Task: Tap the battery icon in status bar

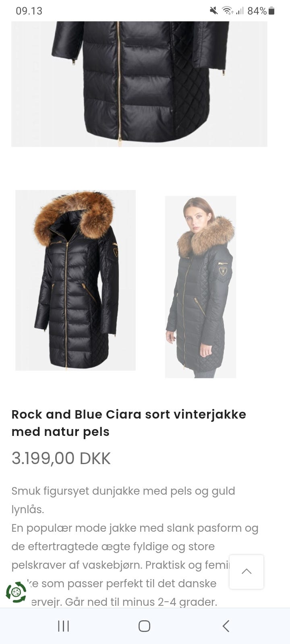Action: [271, 11]
